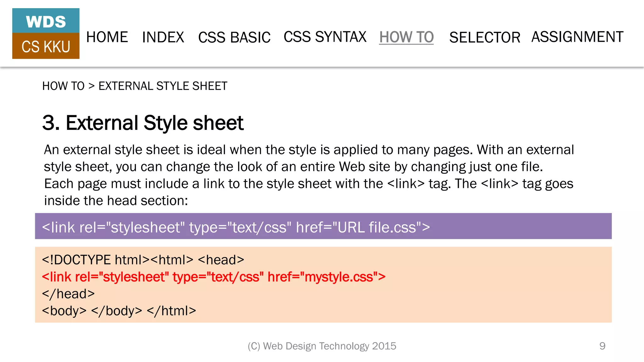Select CSS BASIC in the navigation bar
The image size is (644, 362).
234,37
